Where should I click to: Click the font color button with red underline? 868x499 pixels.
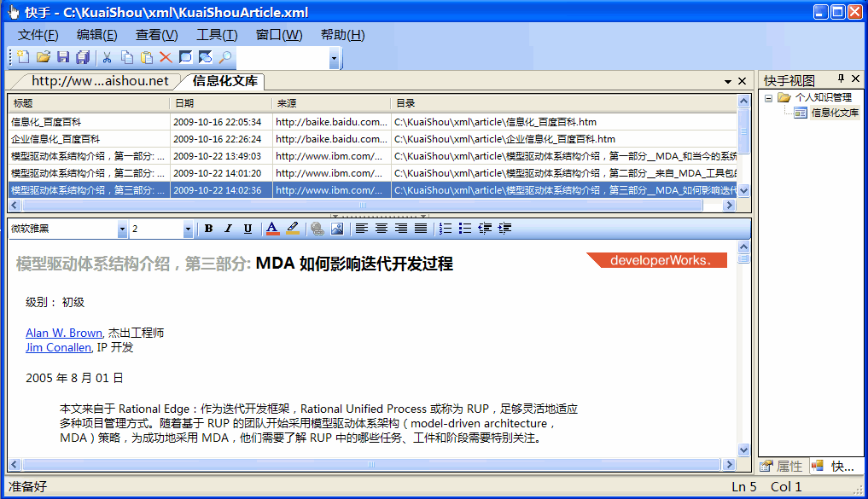(272, 229)
